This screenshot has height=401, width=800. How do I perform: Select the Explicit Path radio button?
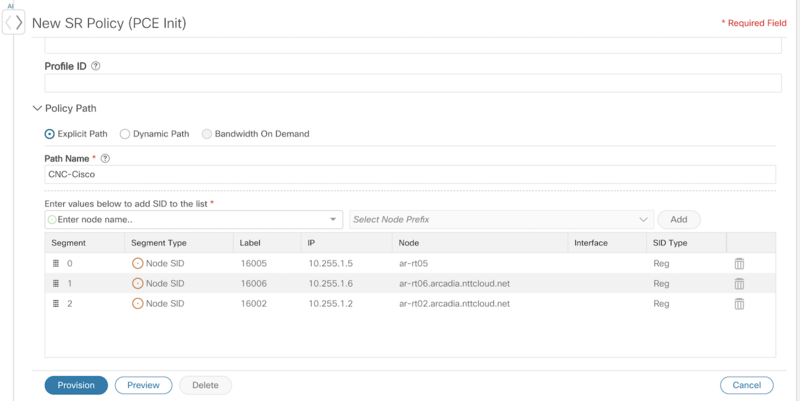click(49, 134)
